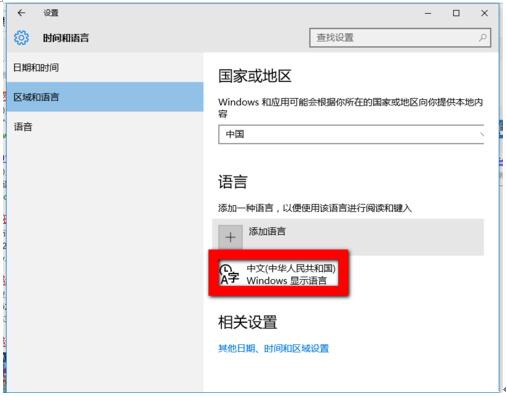Screen dimensions: 506x396
Task: Click the 语言 section heading
Action: click(233, 182)
